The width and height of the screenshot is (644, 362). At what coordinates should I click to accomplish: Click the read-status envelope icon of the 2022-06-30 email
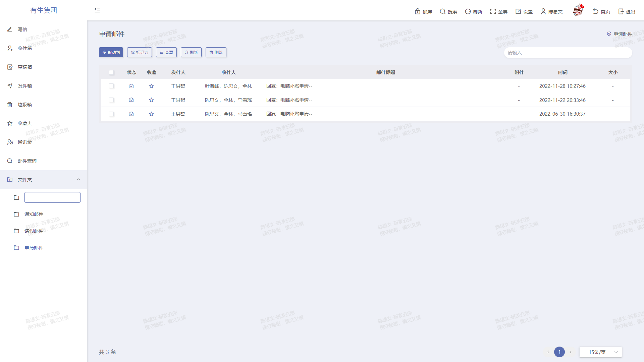[x=131, y=114]
